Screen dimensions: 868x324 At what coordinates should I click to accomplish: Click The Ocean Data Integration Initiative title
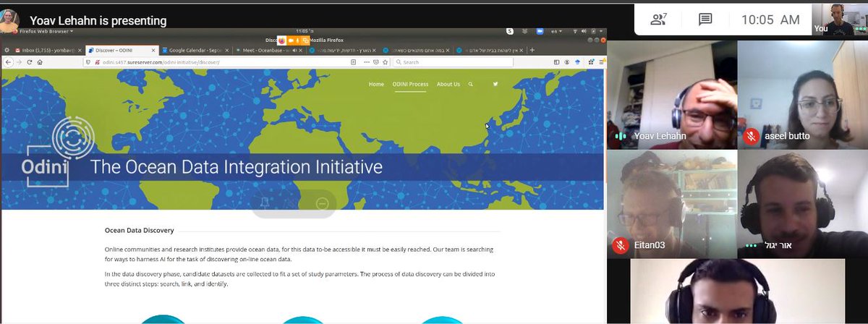[236, 168]
